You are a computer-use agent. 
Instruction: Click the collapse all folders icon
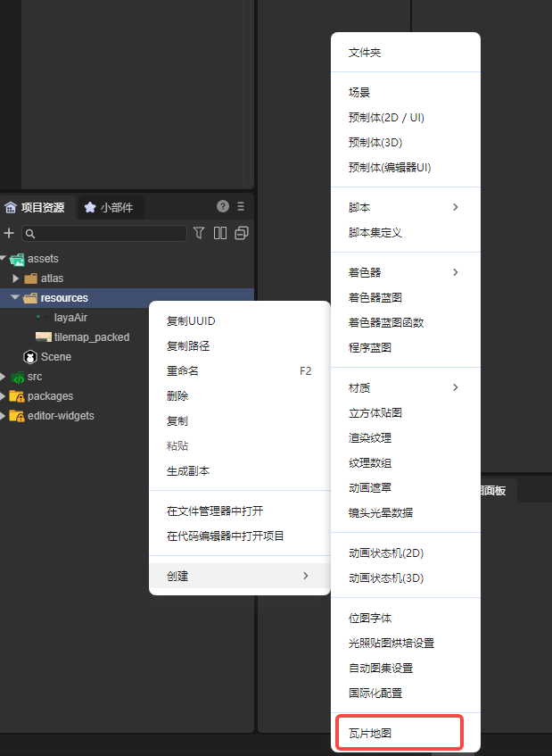click(x=241, y=233)
